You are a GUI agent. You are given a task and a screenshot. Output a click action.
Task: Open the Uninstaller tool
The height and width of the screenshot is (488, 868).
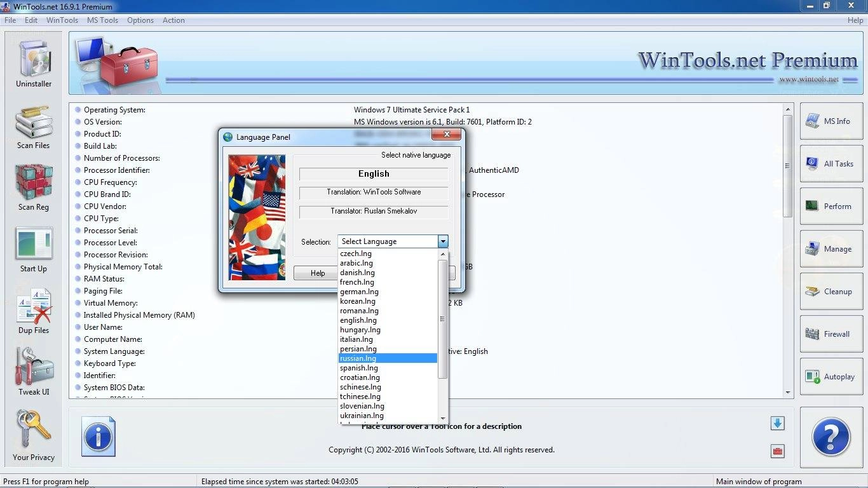pos(34,62)
